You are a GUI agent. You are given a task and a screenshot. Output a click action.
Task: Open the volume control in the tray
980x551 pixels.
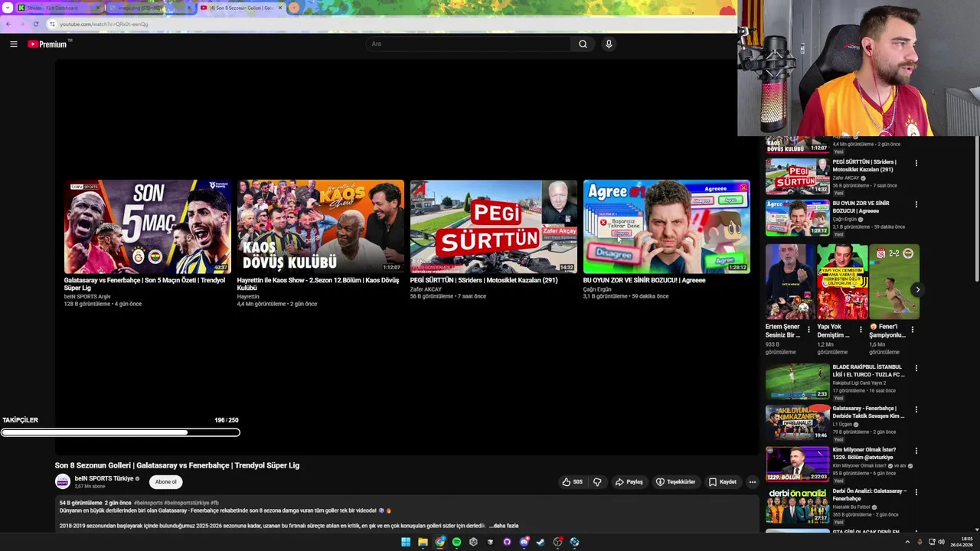(941, 542)
